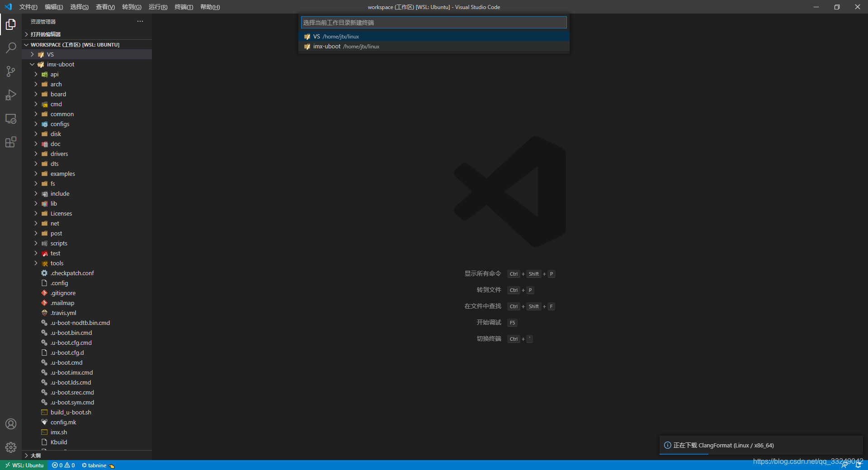This screenshot has width=868, height=470.
Task: Click the terminal directory picker input field
Action: coord(434,23)
